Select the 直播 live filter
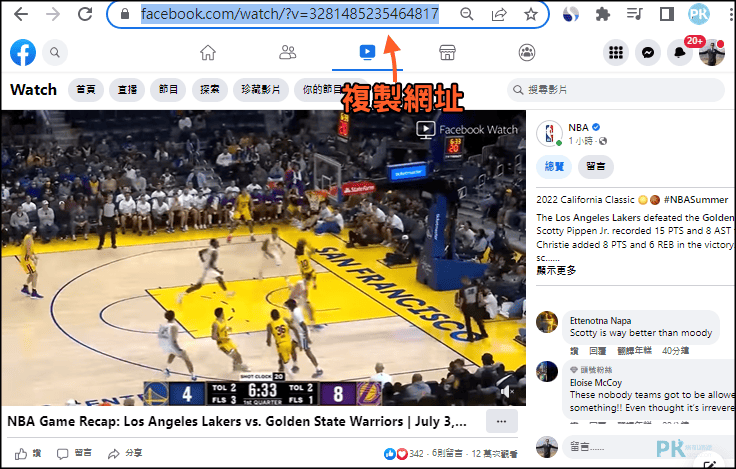Screen dimensions: 736x469 (x=127, y=89)
